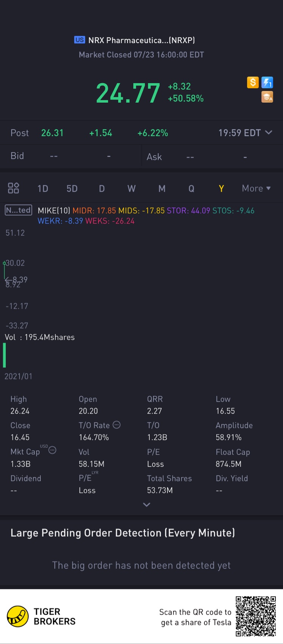Tap the green volume bar in chart
The height and width of the screenshot is (644, 283).
[5, 355]
